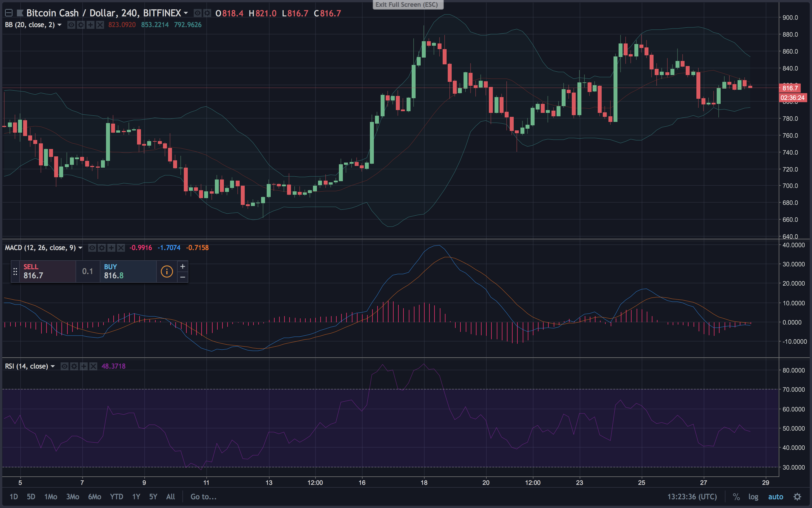The image size is (812, 508).
Task: Open the Bitcoin Cash / Dollar symbol dropdown
Action: tap(186, 13)
